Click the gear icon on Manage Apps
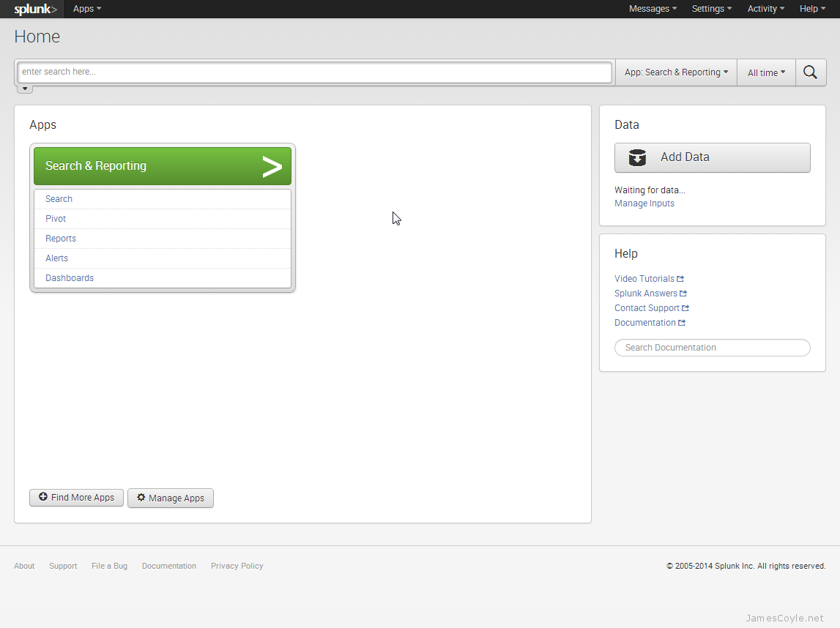Viewport: 840px width, 628px height. (x=141, y=498)
